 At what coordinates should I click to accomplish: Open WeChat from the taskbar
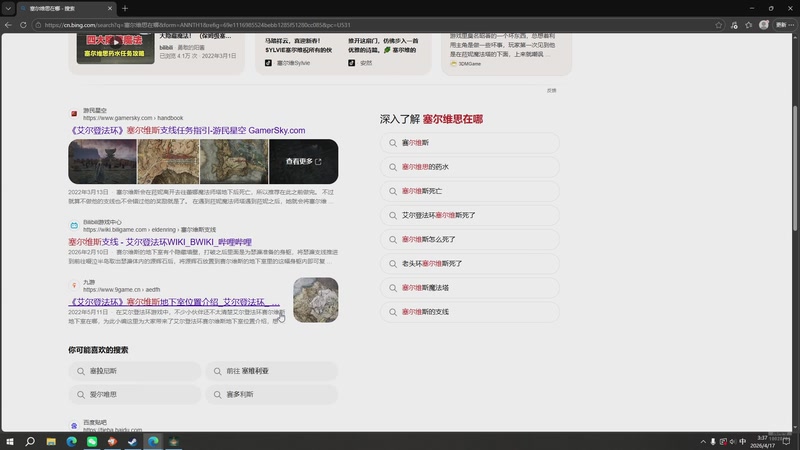pos(92,441)
